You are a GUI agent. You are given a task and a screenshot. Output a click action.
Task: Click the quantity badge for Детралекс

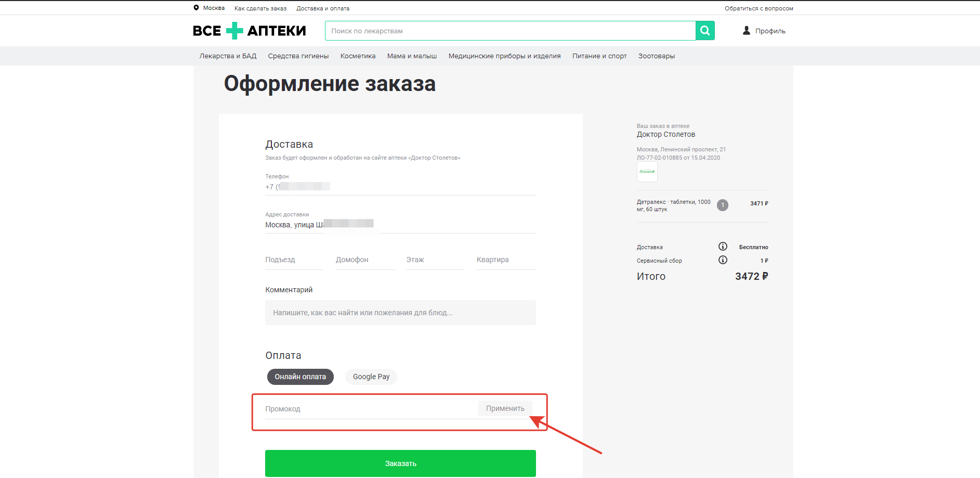pos(723,205)
